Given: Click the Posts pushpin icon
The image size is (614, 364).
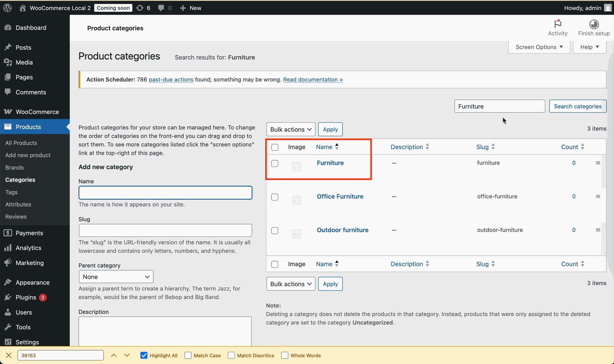Looking at the screenshot, I should click(8, 47).
